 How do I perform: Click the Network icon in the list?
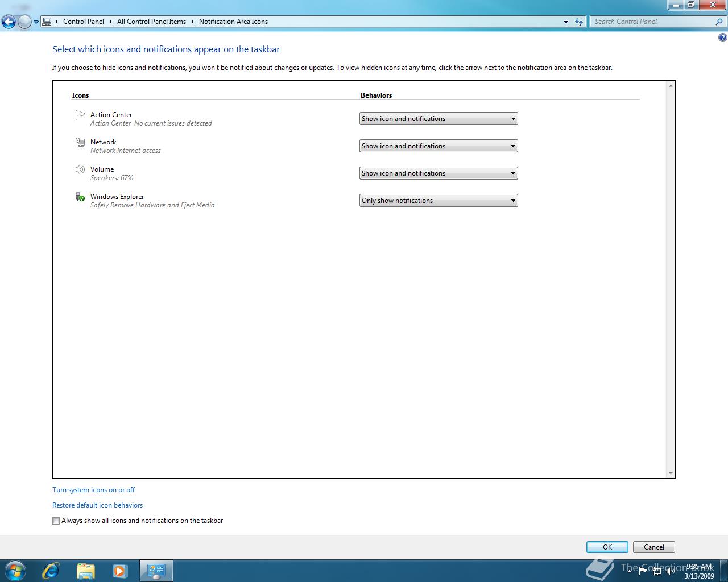(80, 143)
